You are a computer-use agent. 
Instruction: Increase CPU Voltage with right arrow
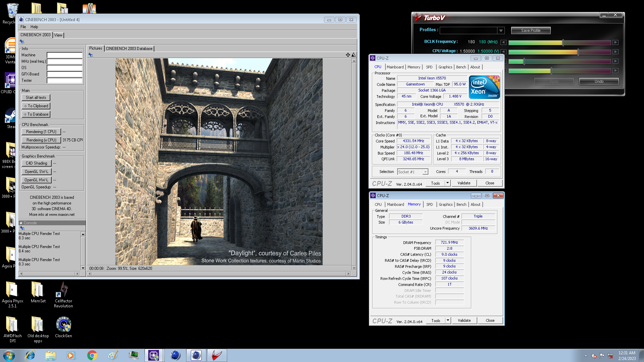click(x=615, y=52)
